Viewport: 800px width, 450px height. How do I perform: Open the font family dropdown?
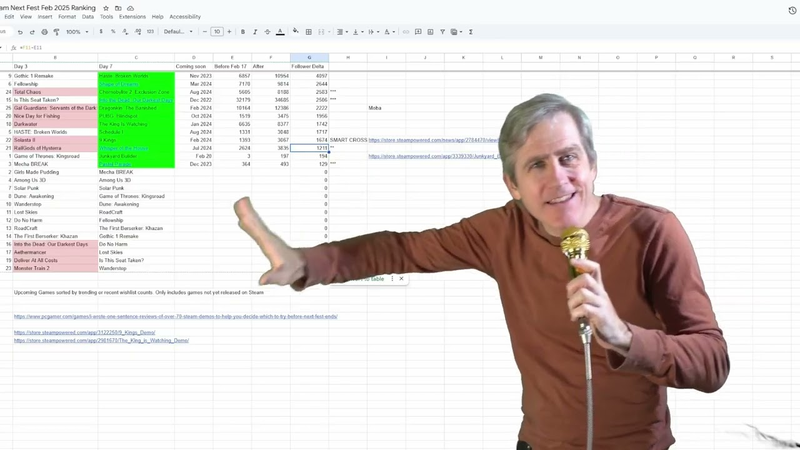(178, 32)
